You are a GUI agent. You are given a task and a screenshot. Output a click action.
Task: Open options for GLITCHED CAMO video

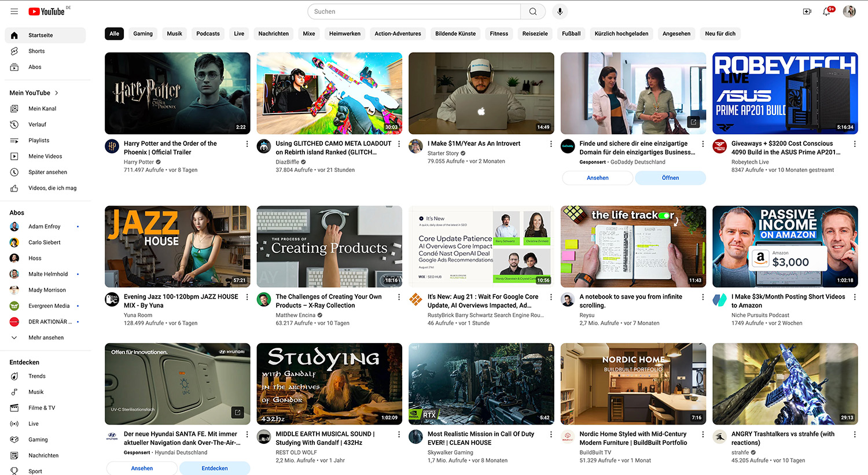coord(399,144)
